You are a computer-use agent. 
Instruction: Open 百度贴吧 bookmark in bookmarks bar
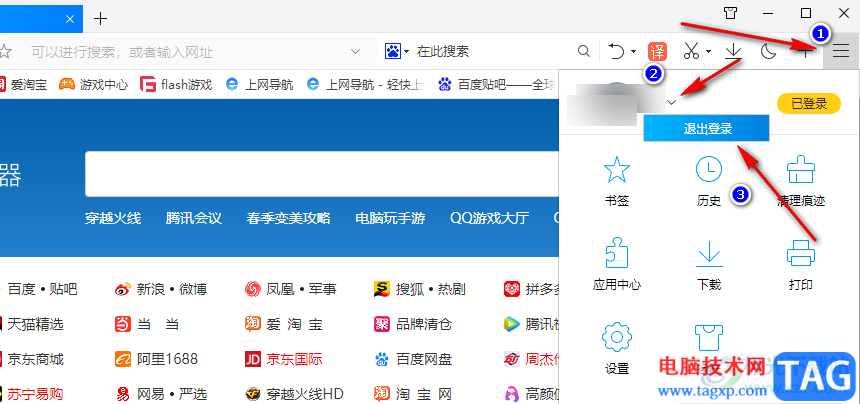tap(496, 84)
